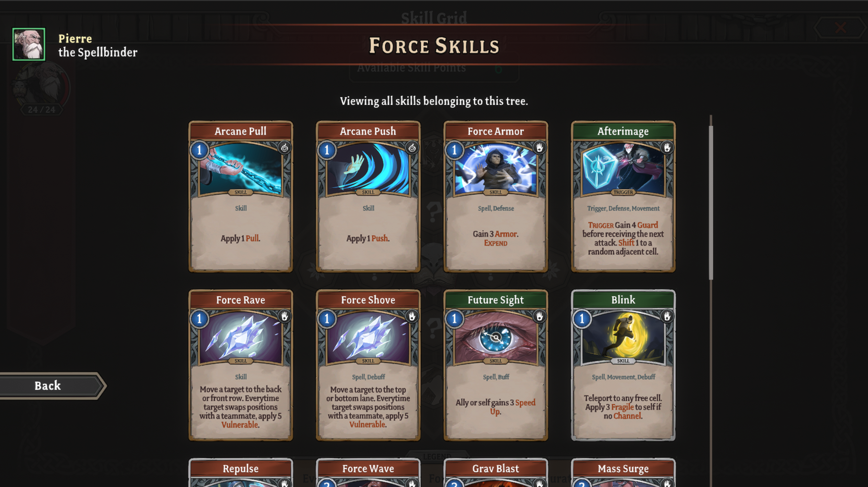Choose the Blink skill card artwork

(x=623, y=338)
